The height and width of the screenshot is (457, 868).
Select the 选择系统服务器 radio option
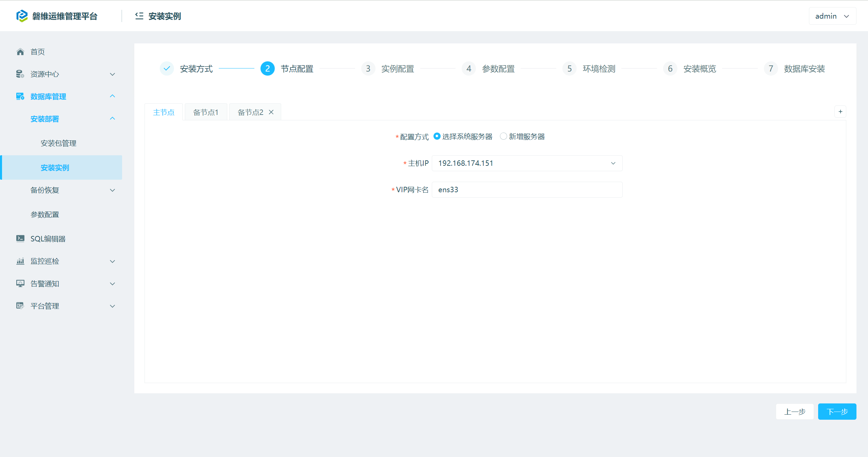tap(437, 136)
